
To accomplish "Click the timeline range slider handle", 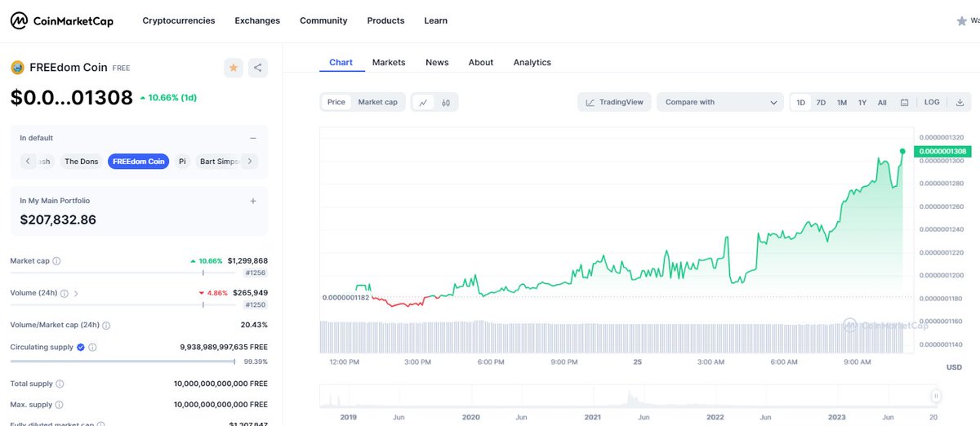I will coord(936,397).
